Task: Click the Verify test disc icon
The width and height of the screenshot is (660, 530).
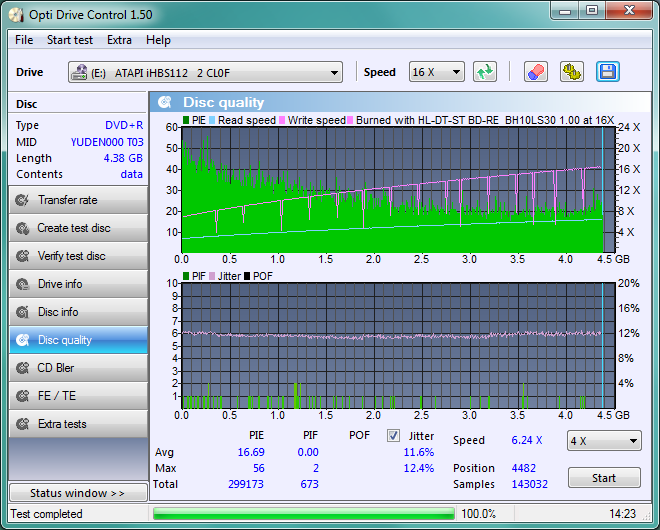Action: [22, 256]
